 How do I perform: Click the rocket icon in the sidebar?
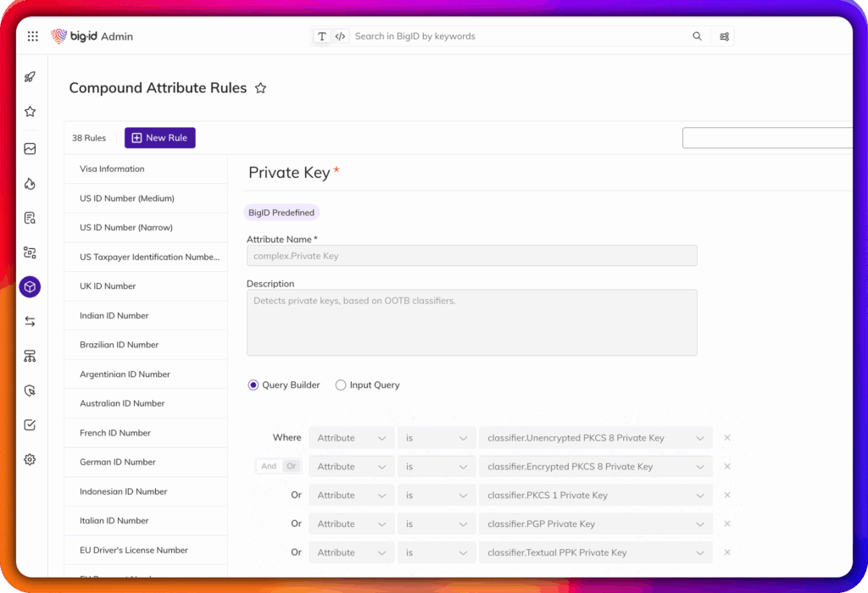click(x=30, y=76)
